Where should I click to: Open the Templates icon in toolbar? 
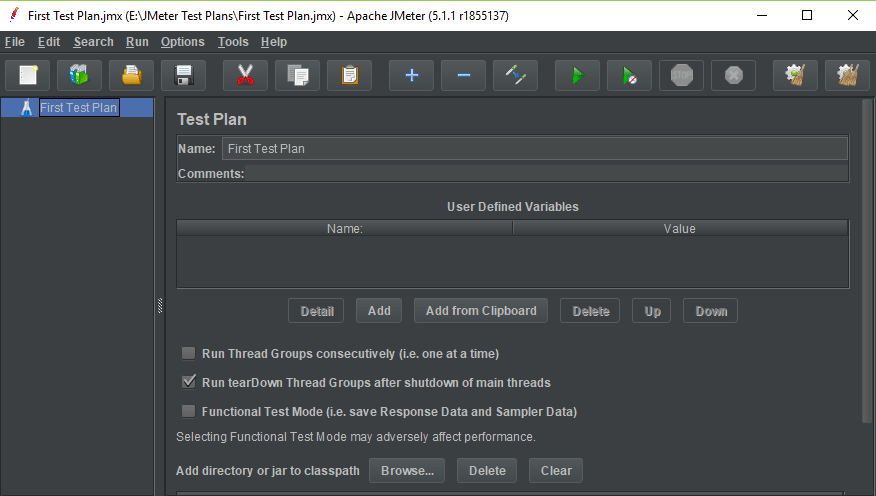coord(79,75)
